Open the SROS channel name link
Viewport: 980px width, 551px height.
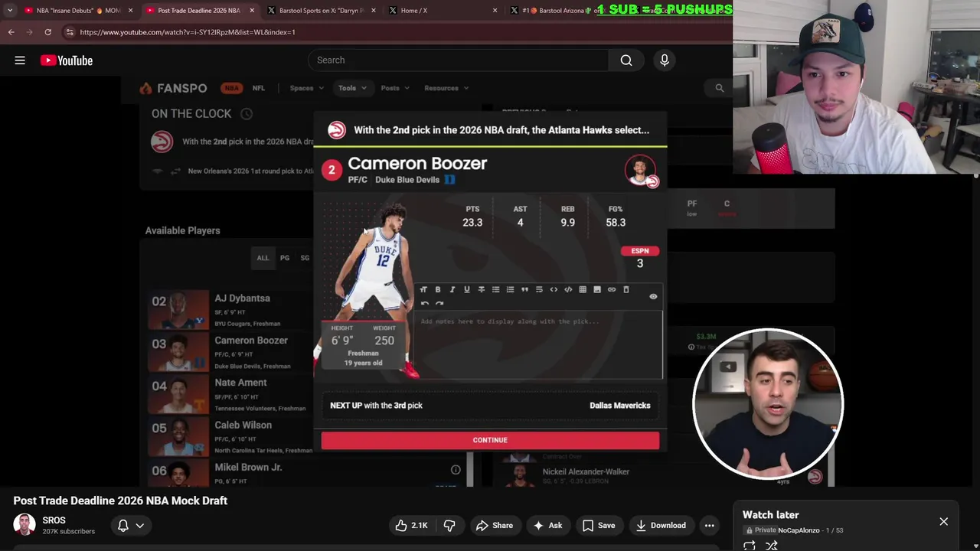click(54, 520)
